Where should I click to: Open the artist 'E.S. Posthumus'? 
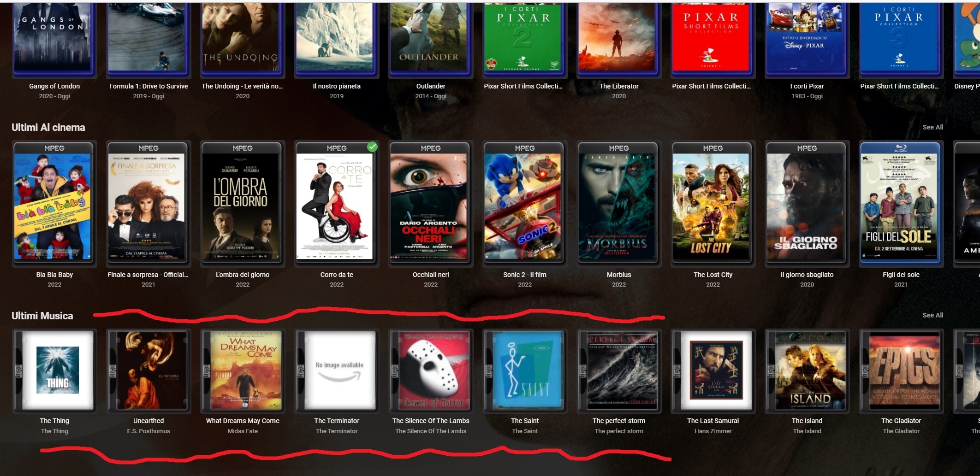click(148, 431)
